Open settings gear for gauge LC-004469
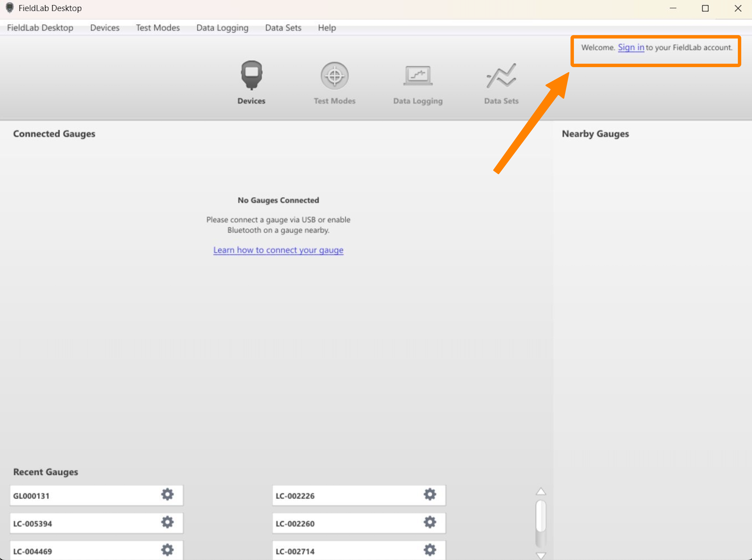The width and height of the screenshot is (752, 560). click(167, 550)
